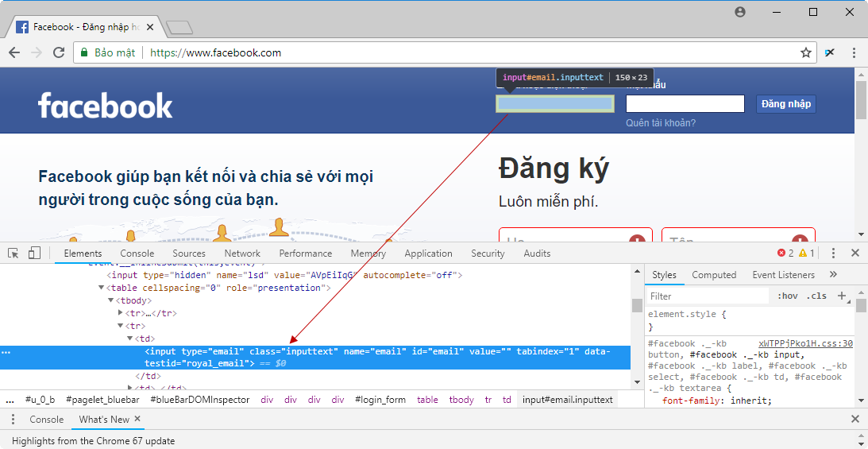Click the new style rule plus icon
This screenshot has width=868, height=449.
tap(843, 296)
